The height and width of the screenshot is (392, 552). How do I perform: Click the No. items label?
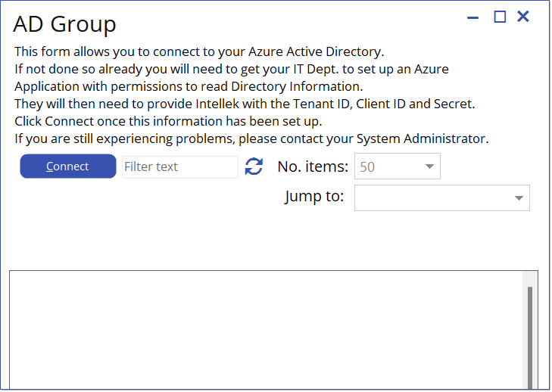[313, 166]
